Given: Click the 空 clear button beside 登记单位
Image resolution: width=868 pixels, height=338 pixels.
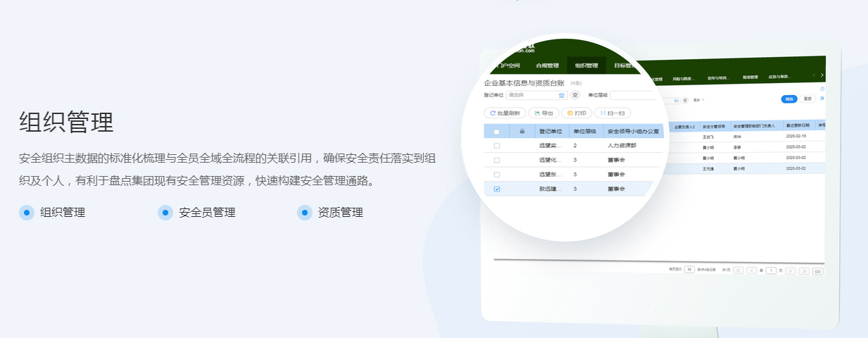Looking at the screenshot, I should point(574,95).
